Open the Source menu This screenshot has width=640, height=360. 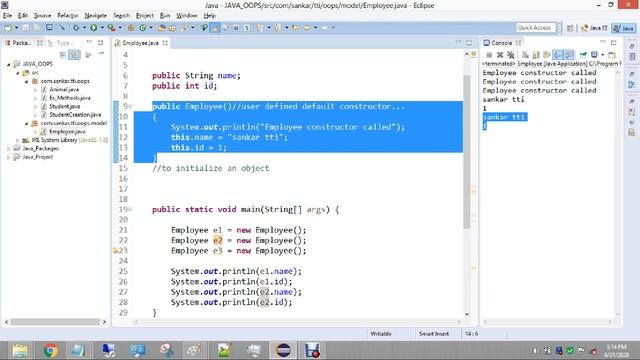(x=42, y=16)
